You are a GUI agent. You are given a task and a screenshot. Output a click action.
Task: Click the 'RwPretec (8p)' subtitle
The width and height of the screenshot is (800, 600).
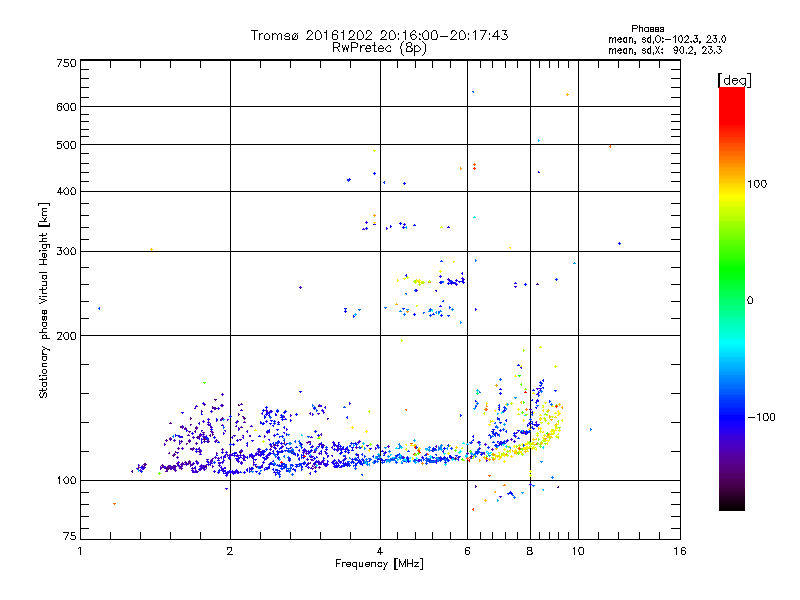click(x=379, y=48)
